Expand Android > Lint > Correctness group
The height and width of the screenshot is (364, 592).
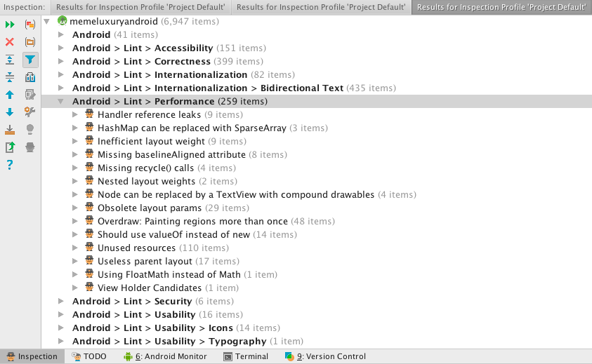coord(61,61)
